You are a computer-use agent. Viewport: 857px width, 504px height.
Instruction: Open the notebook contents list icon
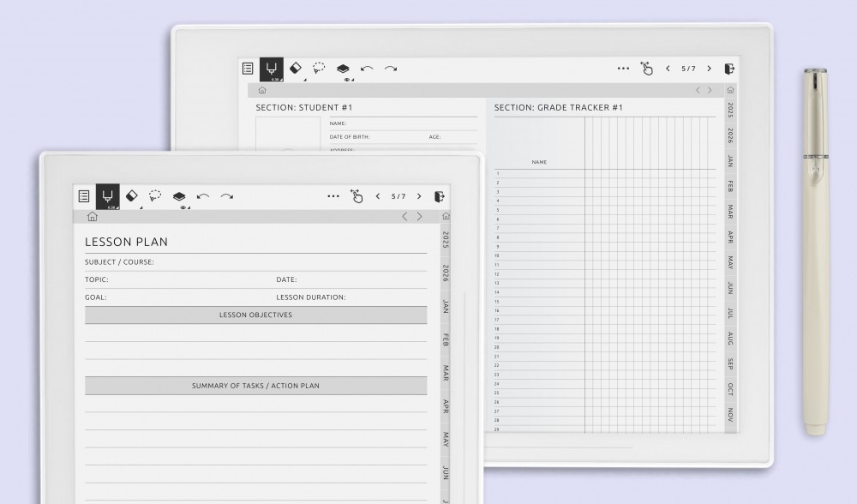(83, 195)
